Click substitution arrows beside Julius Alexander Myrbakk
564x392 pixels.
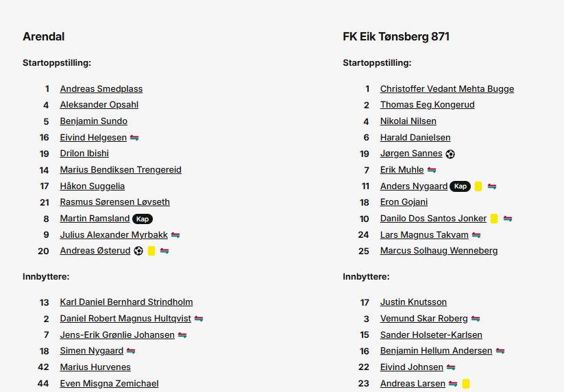[x=175, y=235]
